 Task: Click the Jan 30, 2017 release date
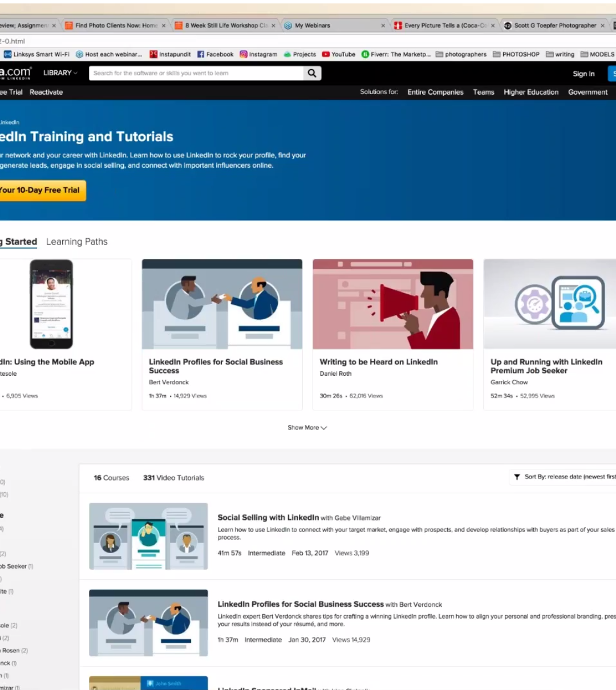[x=307, y=640]
